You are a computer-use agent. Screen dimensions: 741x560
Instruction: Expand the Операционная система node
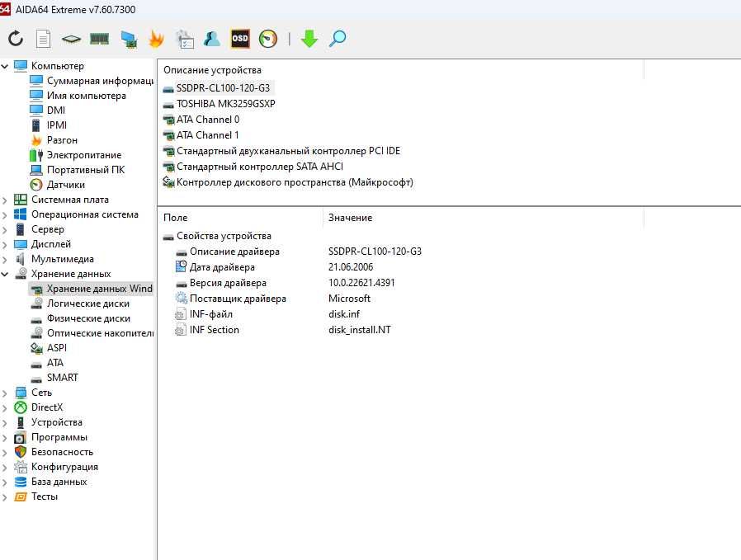tap(5, 214)
